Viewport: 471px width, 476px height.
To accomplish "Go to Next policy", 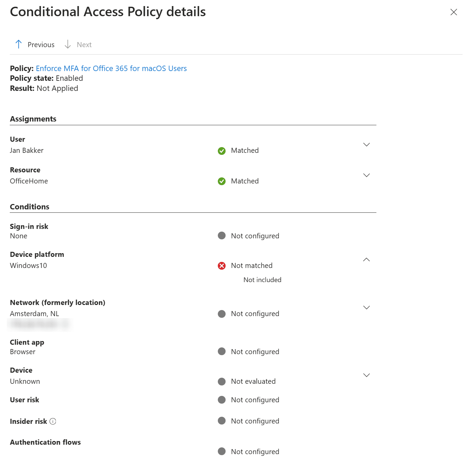I will [x=78, y=44].
